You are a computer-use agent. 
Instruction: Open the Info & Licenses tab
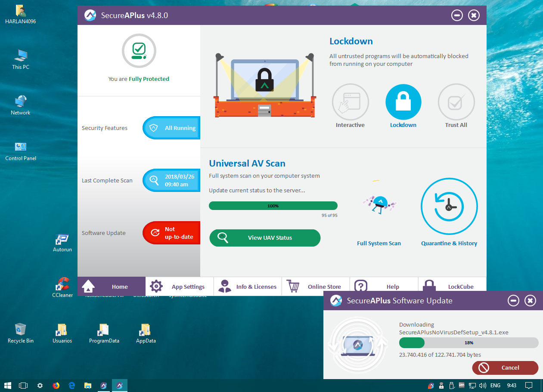(x=248, y=287)
